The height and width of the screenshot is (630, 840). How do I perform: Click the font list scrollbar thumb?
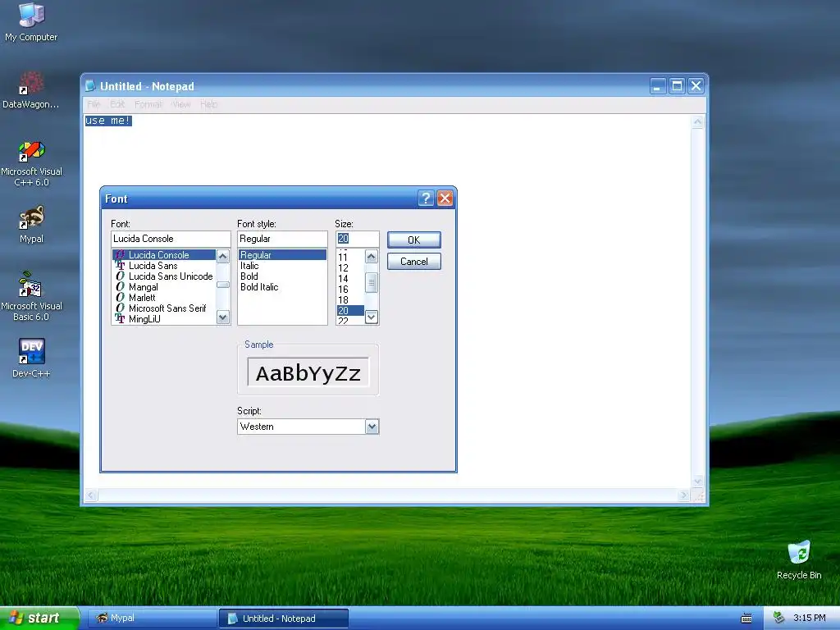(x=223, y=285)
